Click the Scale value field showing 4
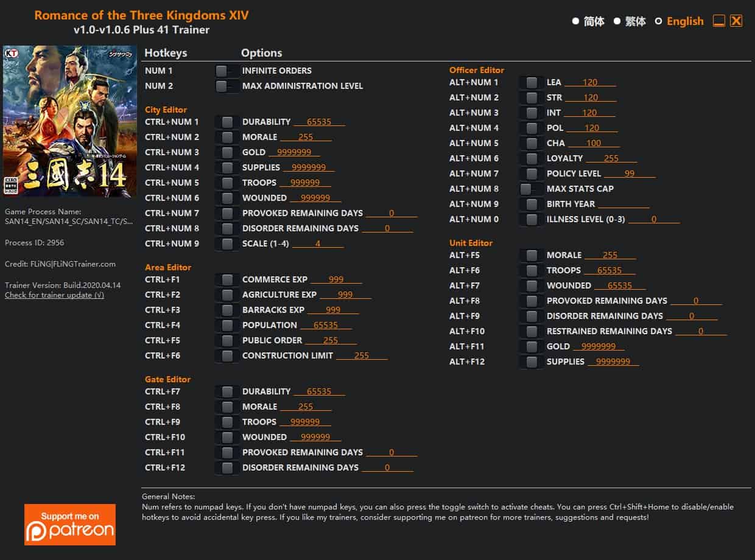Screen dimensions: 755x560 pyautogui.click(x=318, y=243)
